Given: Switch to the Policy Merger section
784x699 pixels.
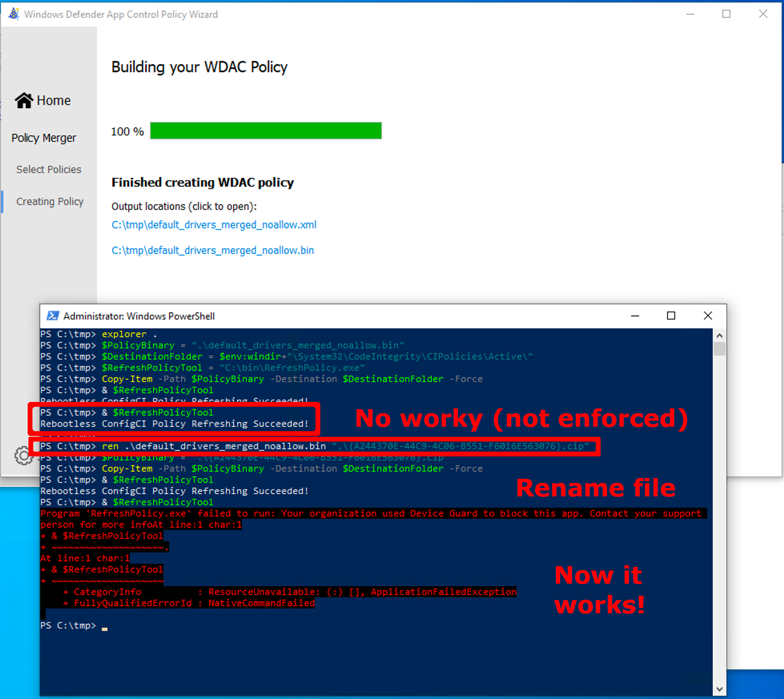Looking at the screenshot, I should (44, 138).
